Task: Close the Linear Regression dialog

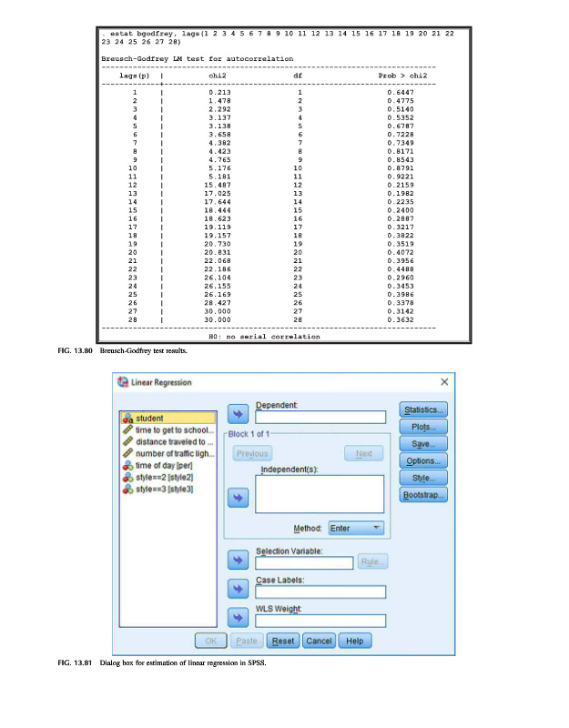Action: tap(444, 380)
